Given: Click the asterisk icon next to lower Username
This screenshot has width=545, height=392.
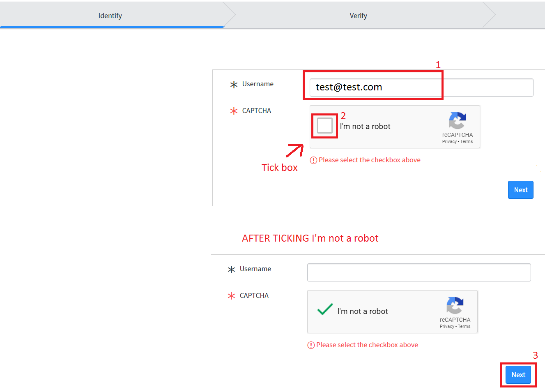Looking at the screenshot, I should click(x=231, y=270).
